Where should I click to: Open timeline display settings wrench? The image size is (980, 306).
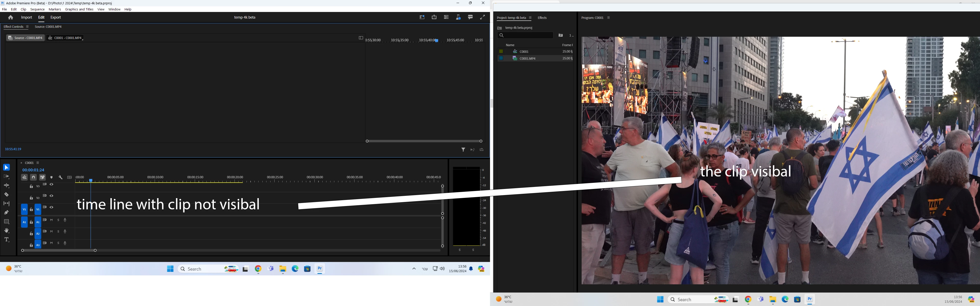coord(60,177)
